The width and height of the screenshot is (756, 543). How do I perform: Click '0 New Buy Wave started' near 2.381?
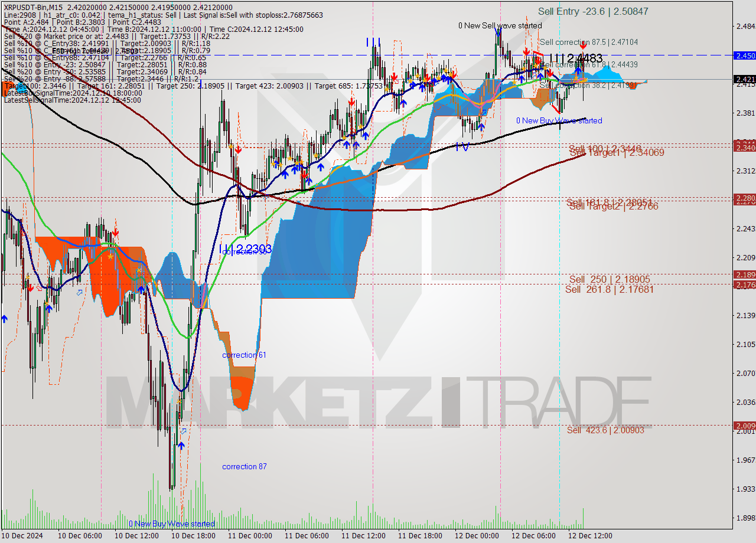pyautogui.click(x=559, y=120)
